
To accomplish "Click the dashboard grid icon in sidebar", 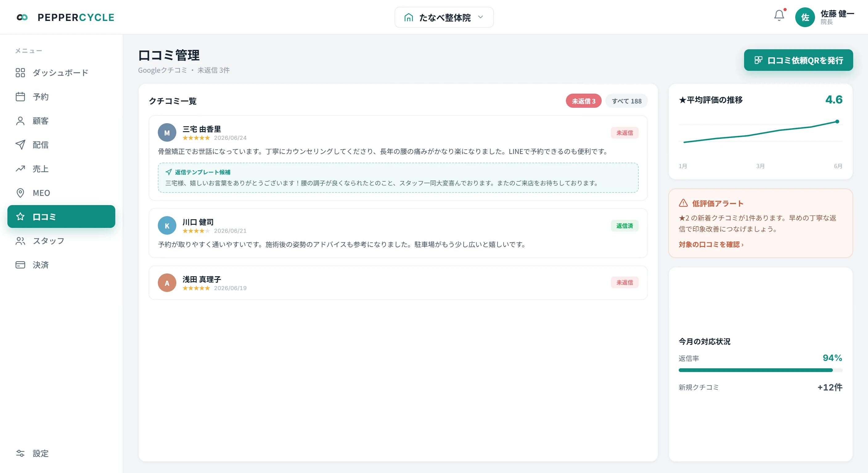I will [20, 72].
